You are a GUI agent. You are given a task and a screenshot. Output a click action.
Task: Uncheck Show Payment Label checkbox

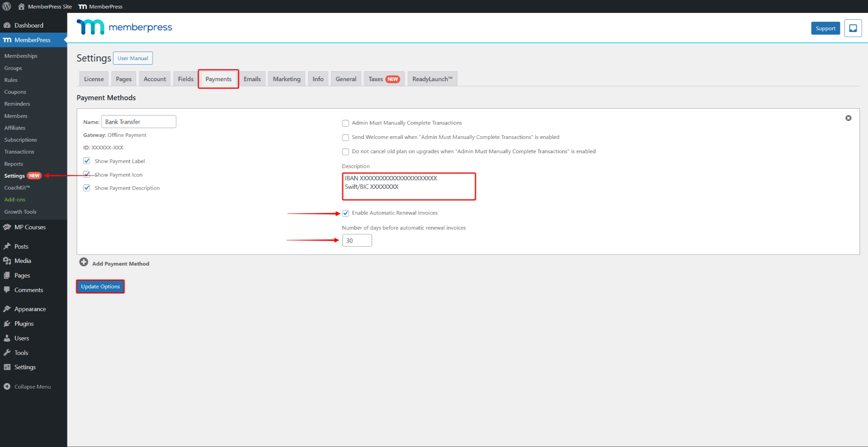point(87,161)
